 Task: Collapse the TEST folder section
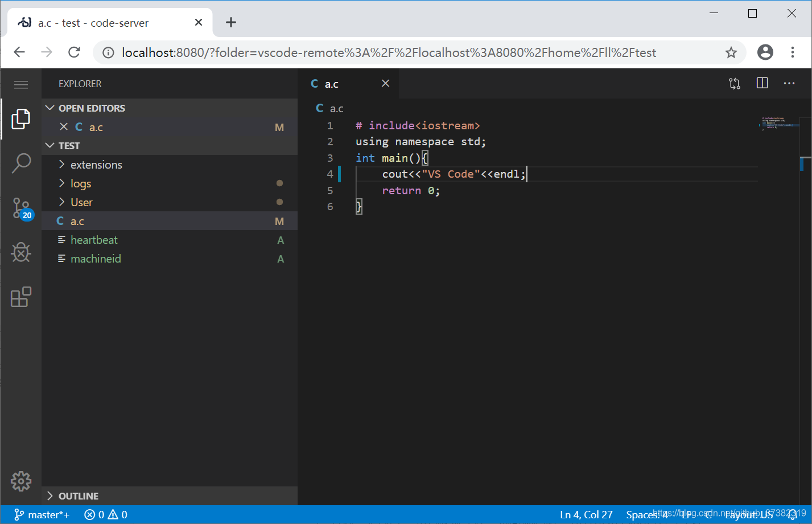170,146
